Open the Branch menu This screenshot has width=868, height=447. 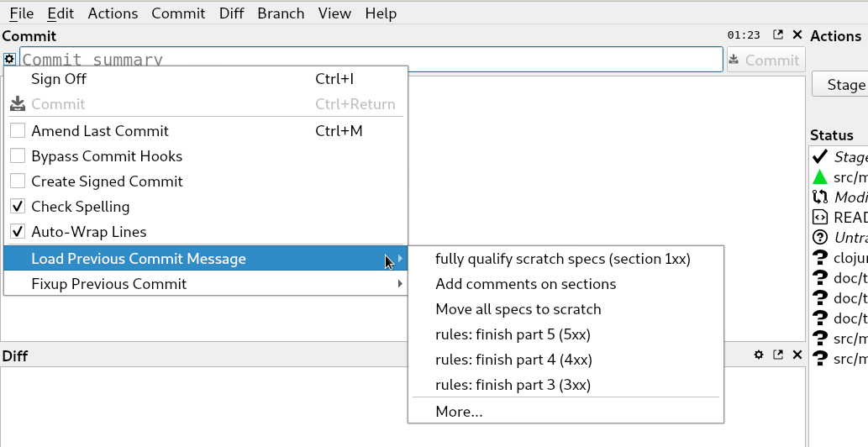click(281, 13)
